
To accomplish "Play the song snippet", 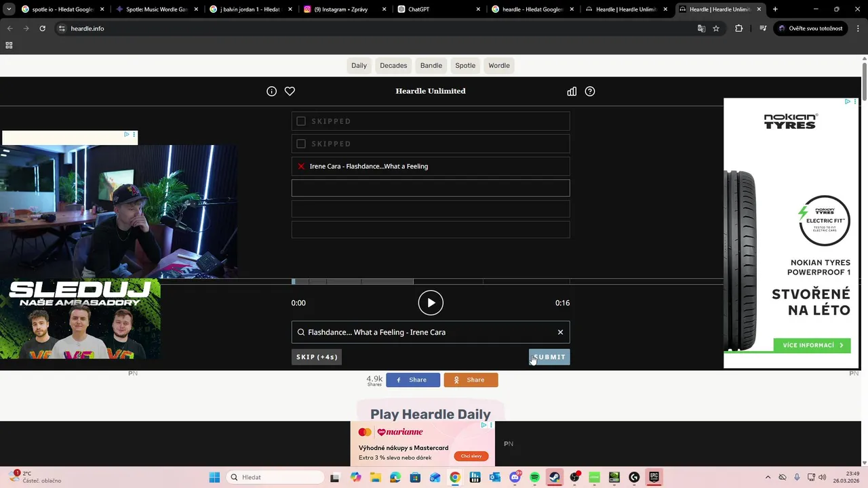I will 431,303.
